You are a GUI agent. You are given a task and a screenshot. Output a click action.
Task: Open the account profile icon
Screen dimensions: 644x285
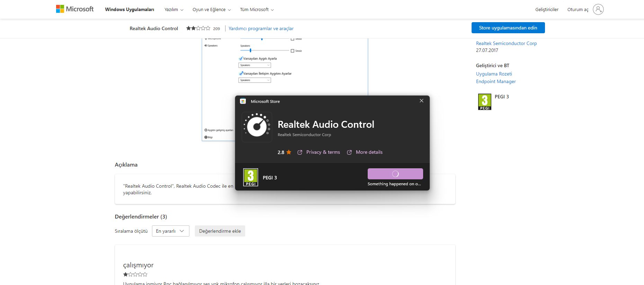click(598, 9)
